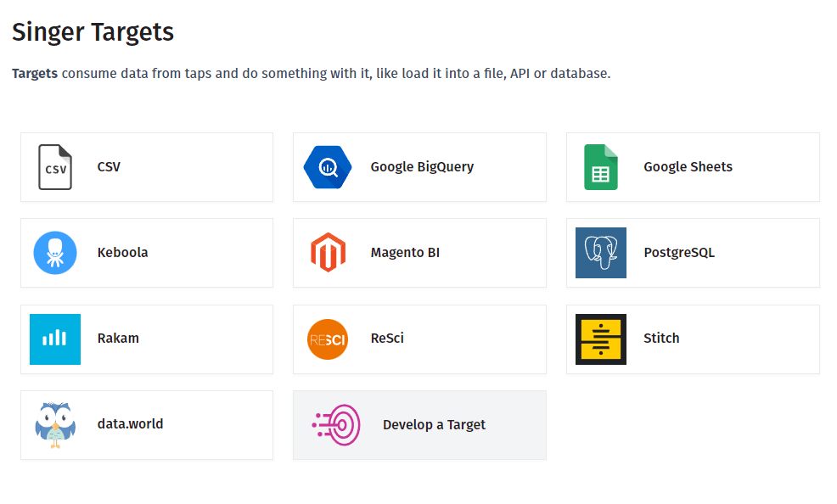Click the CSV file icon
Screen dimensions: 837x504
54,166
